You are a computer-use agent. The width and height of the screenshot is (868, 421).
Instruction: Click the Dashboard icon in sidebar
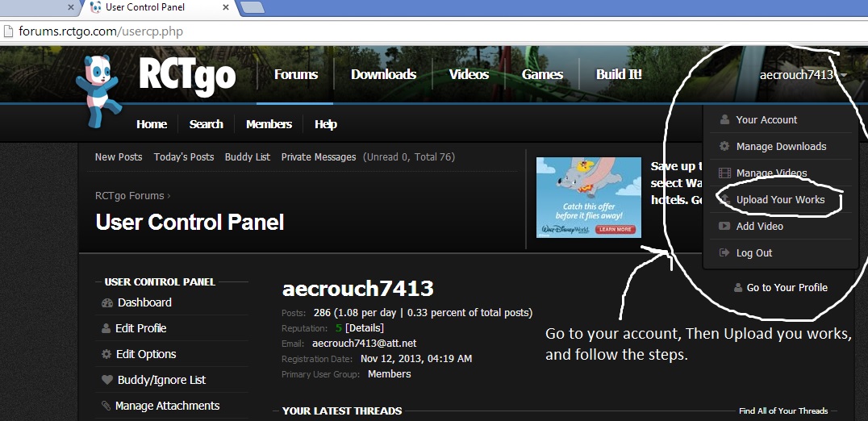point(107,303)
